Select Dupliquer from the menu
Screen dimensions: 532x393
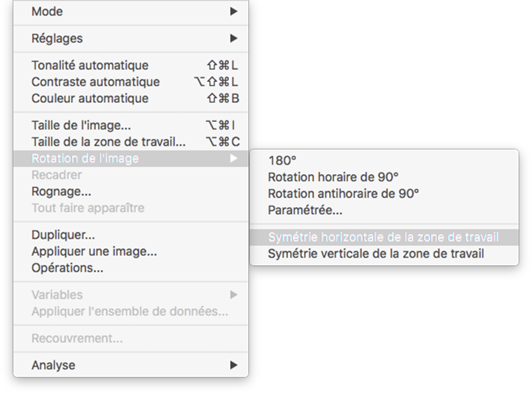click(x=63, y=235)
